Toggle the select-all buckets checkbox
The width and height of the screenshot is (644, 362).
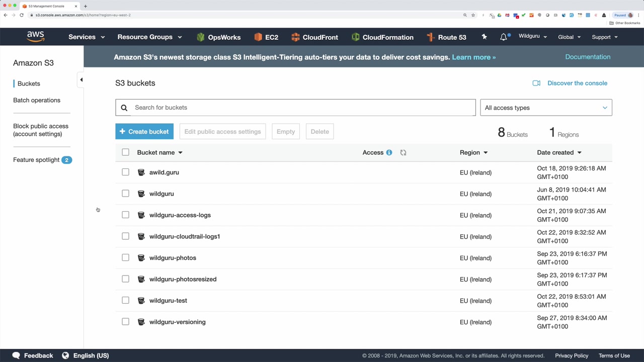125,152
